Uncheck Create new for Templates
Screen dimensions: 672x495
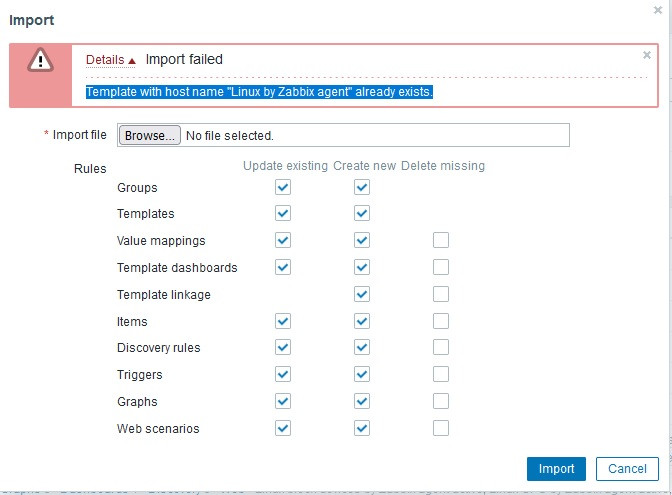[362, 213]
